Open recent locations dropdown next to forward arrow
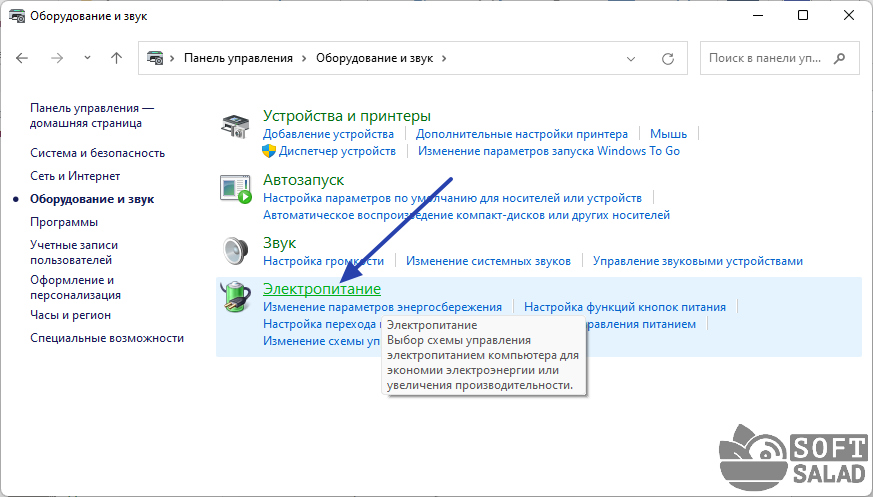This screenshot has width=873, height=497. (87, 58)
